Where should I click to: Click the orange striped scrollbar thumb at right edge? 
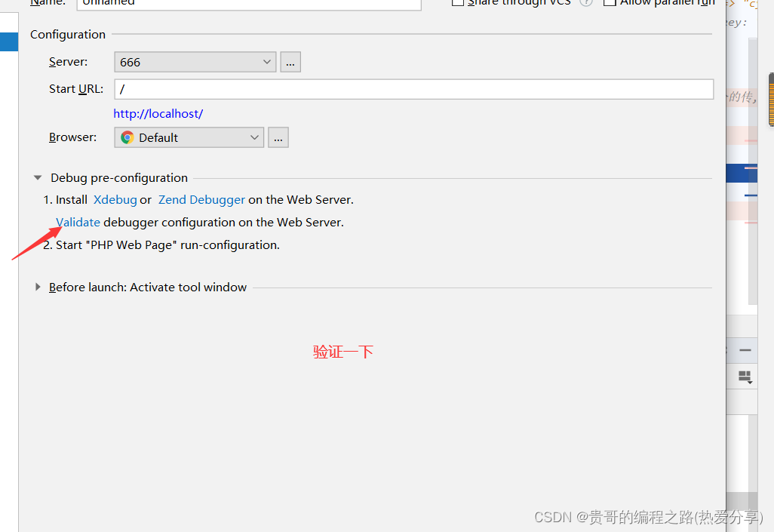[x=770, y=100]
